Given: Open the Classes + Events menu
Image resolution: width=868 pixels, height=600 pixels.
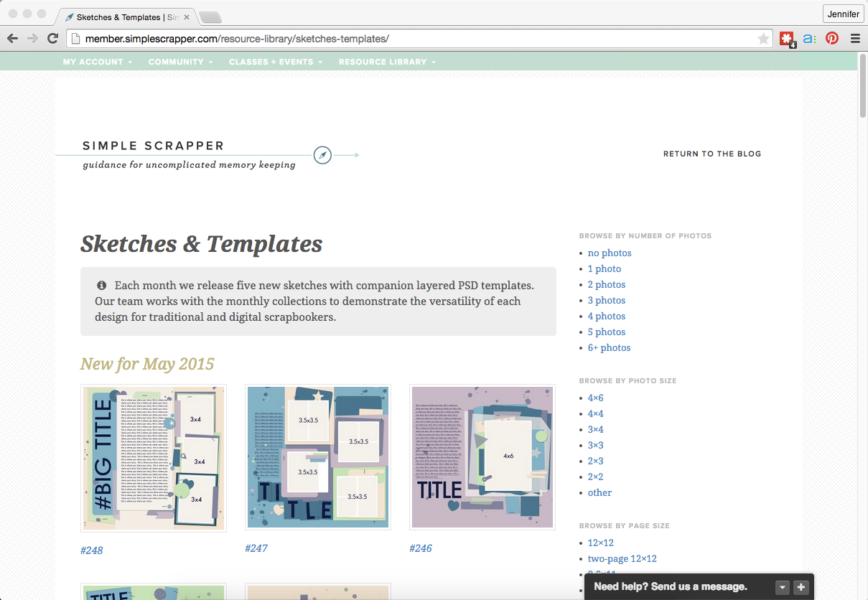Looking at the screenshot, I should pos(275,62).
